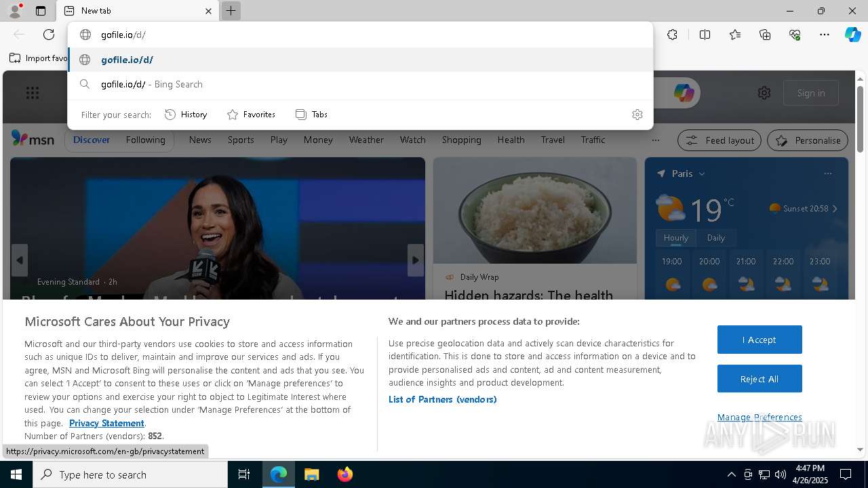Open the apps grid launcher
Screen dimensions: 868x488
coord(33,93)
